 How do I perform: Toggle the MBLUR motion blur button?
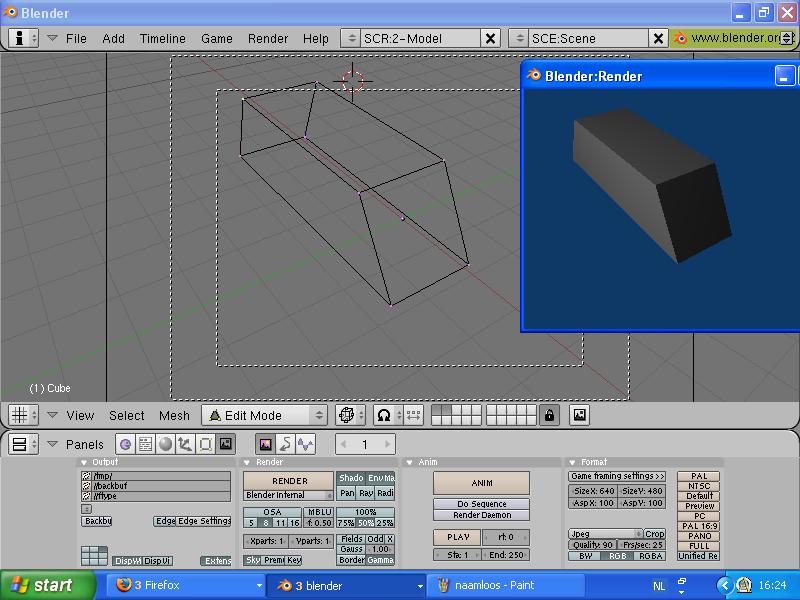point(319,512)
